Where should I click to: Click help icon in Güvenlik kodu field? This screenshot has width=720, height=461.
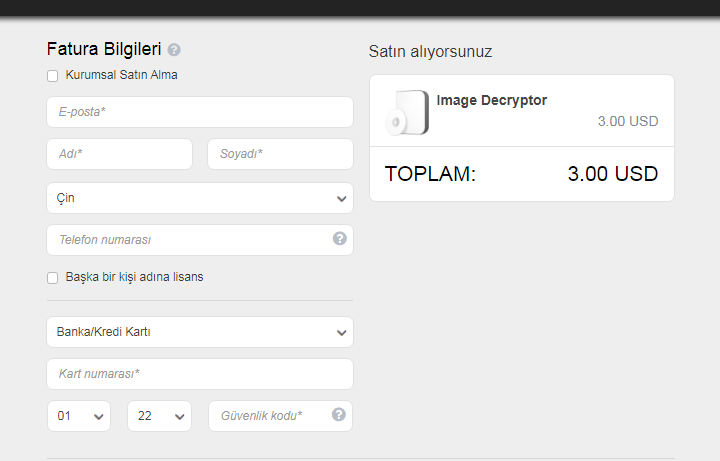click(x=339, y=415)
